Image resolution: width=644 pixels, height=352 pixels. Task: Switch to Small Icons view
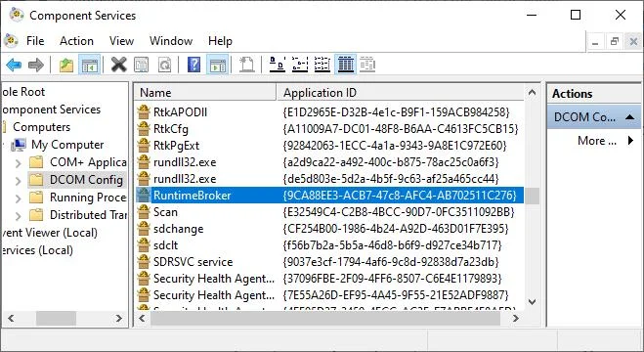click(300, 65)
